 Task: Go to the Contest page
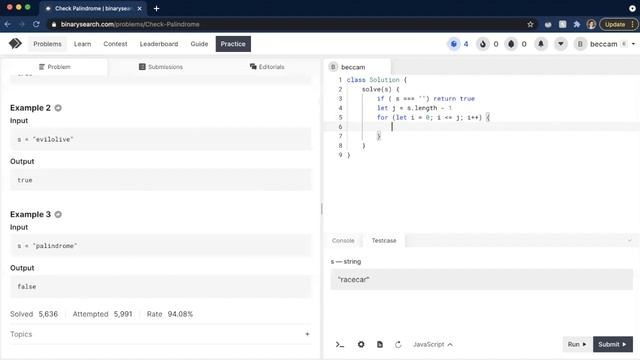point(115,44)
